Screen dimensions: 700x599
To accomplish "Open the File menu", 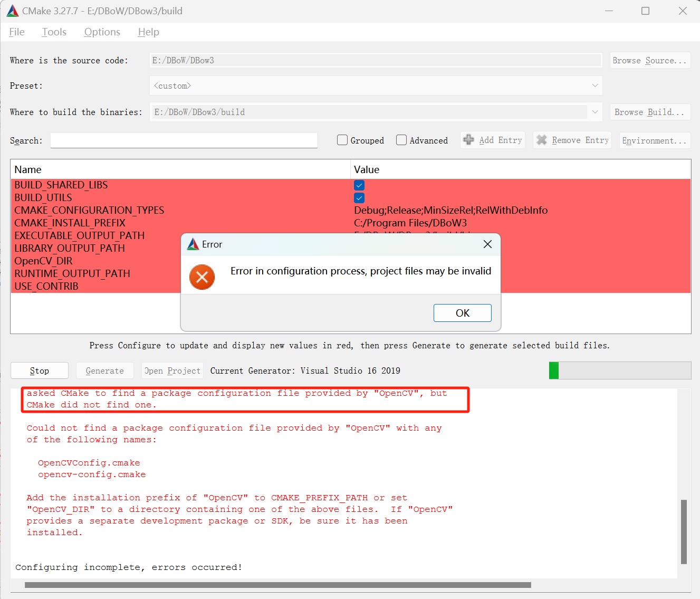I will (x=17, y=32).
